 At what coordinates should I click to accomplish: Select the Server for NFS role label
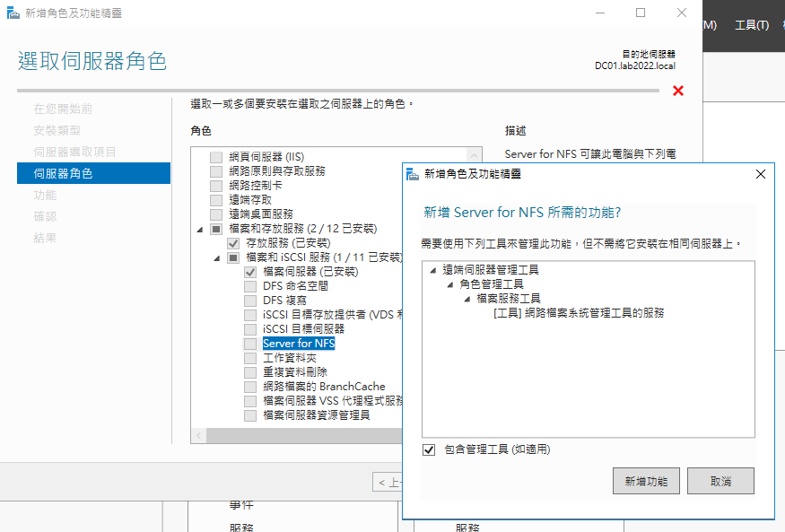coord(299,344)
